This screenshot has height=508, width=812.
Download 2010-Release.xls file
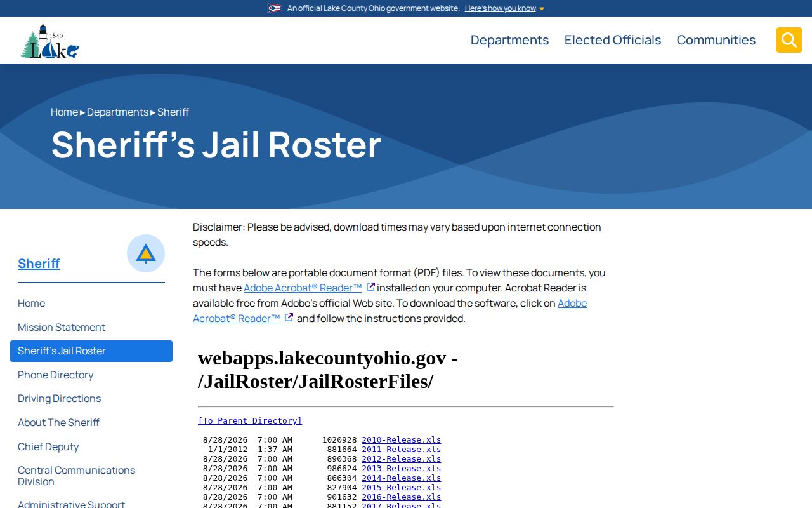point(401,440)
